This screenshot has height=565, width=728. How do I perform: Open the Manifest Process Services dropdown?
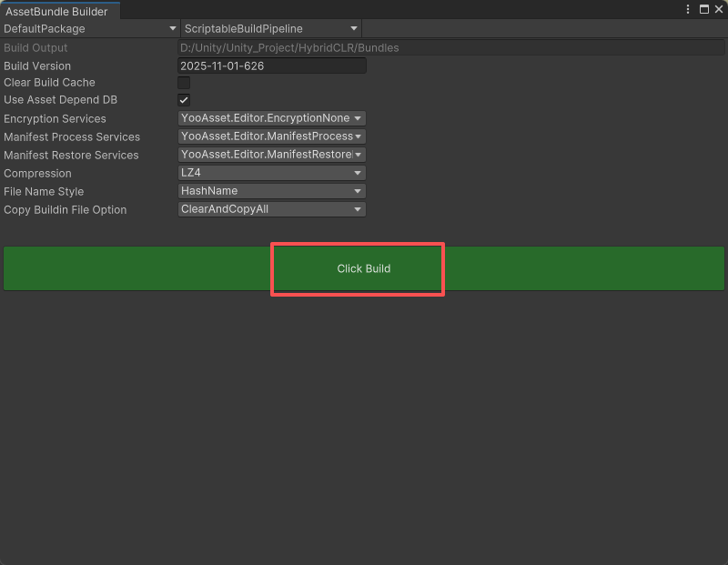click(x=272, y=136)
